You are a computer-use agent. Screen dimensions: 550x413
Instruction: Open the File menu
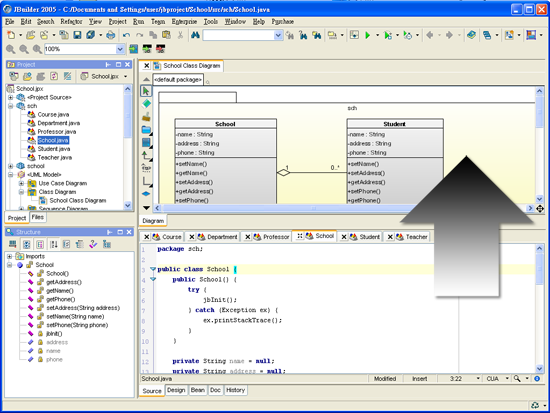[10, 22]
